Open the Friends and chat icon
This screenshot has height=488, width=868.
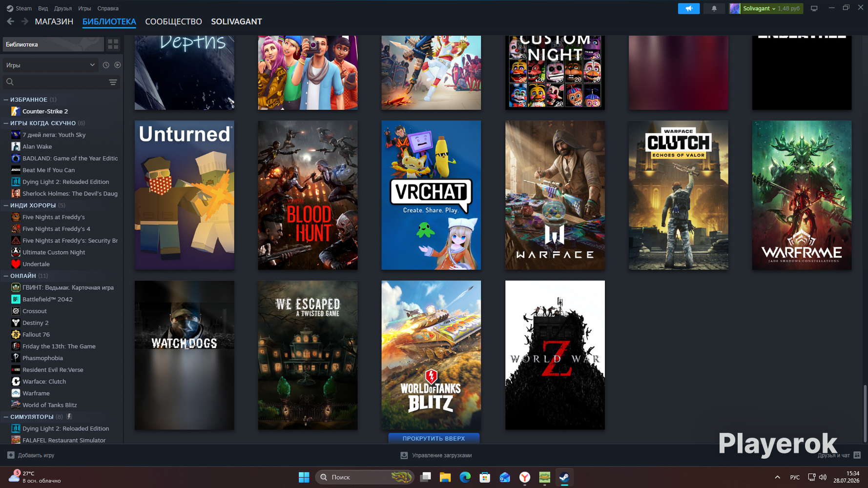click(857, 455)
